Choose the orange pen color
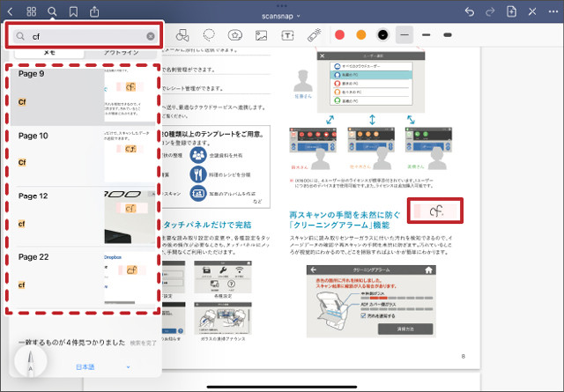 tap(360, 36)
